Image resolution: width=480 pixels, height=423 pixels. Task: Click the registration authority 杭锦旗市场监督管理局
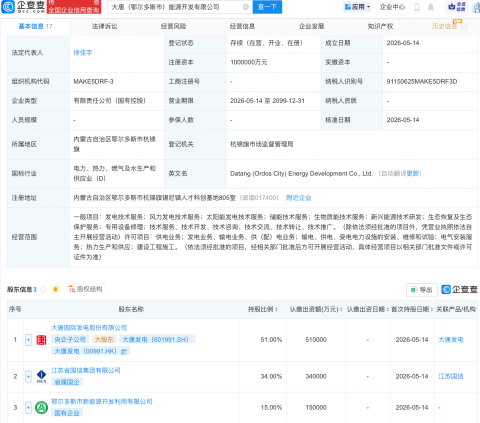[262, 144]
